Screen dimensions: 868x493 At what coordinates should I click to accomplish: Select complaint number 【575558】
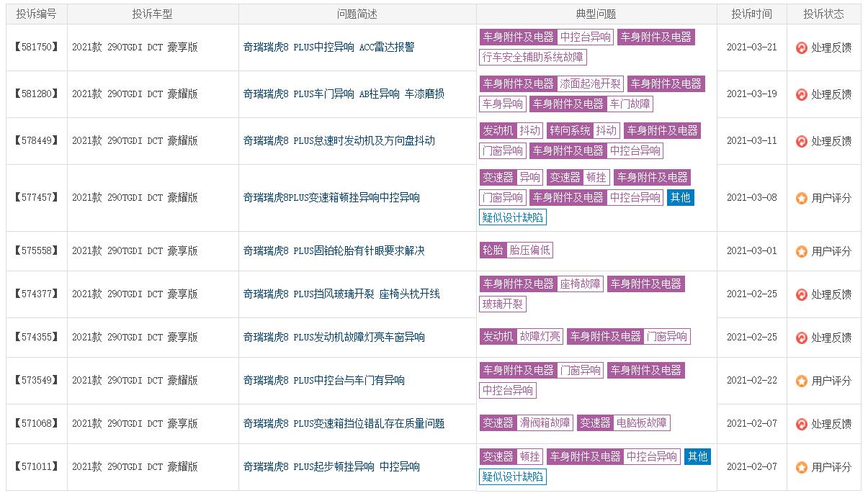(36, 250)
